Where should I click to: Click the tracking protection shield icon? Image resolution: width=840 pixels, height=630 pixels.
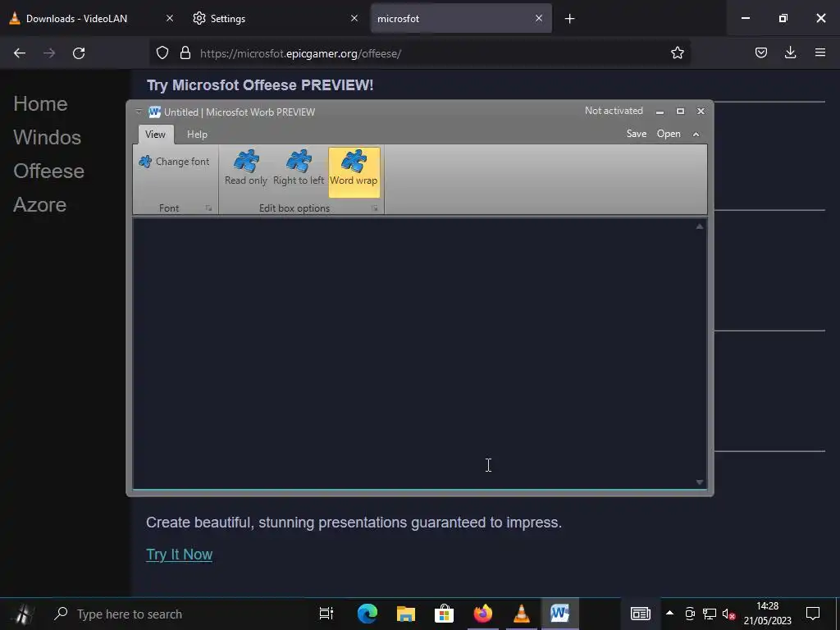[x=162, y=52]
